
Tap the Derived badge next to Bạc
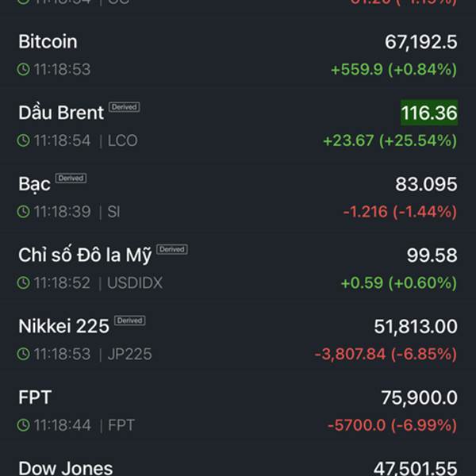tap(71, 178)
